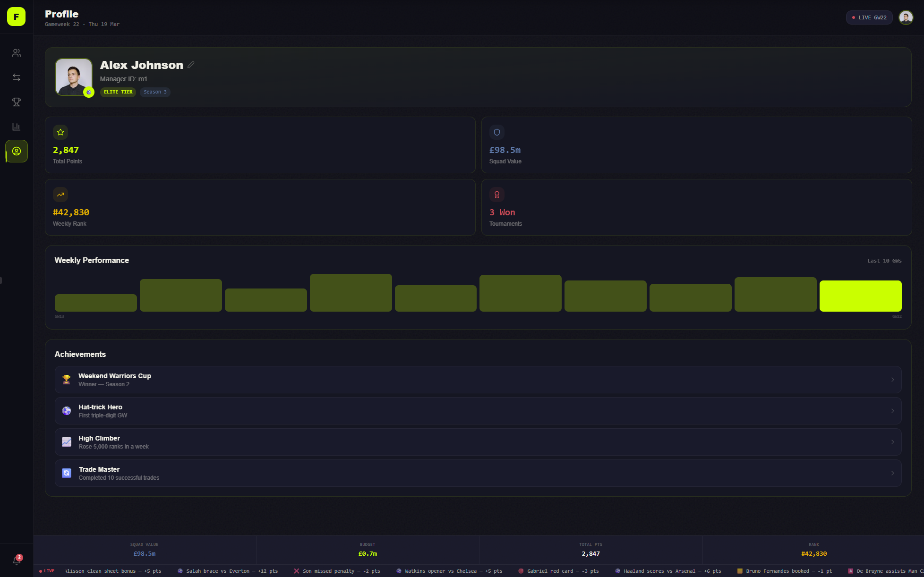Select the profile icon in sidebar
This screenshot has width=924, height=577.
pos(17,151)
